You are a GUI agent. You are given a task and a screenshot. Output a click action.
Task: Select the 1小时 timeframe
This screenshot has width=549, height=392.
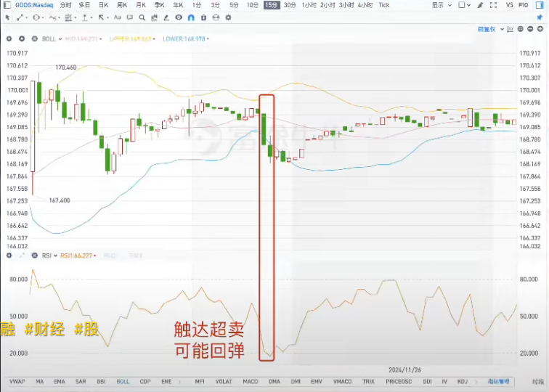click(309, 5)
